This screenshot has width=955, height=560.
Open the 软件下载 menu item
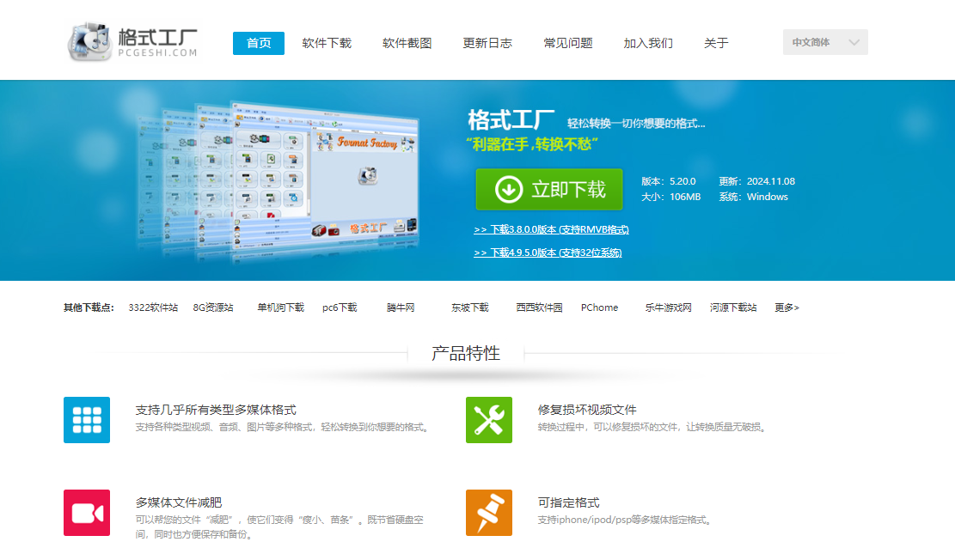pos(327,43)
